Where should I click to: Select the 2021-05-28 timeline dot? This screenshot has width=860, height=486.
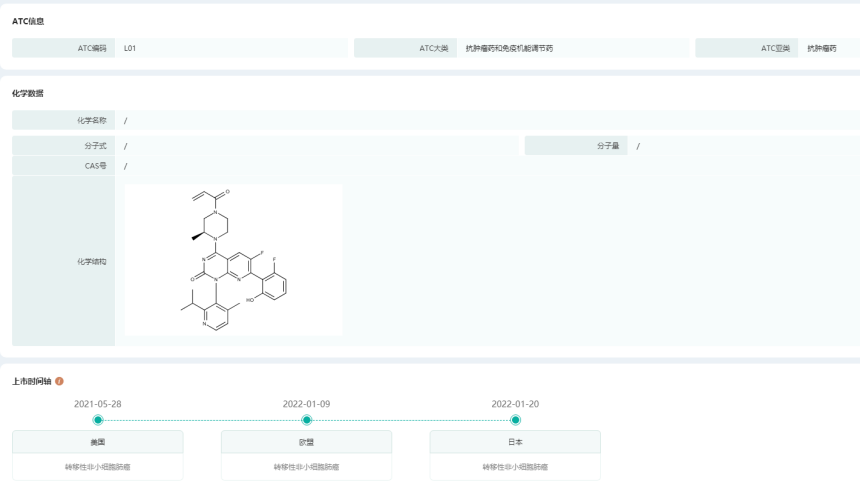tap(98, 420)
